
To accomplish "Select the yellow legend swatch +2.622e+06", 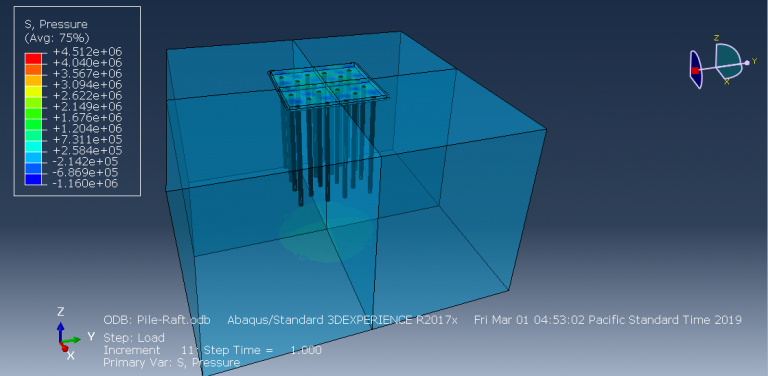I will pos(33,92).
